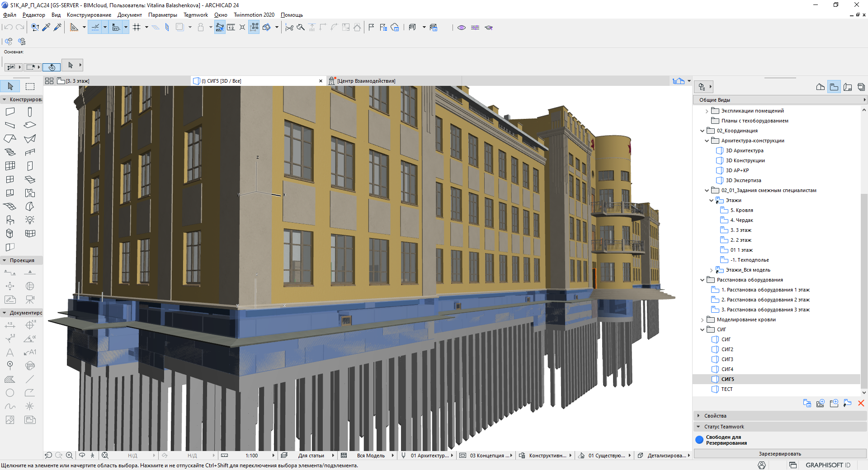
Task: Pick the Fill hatch tool
Action: tap(10, 379)
